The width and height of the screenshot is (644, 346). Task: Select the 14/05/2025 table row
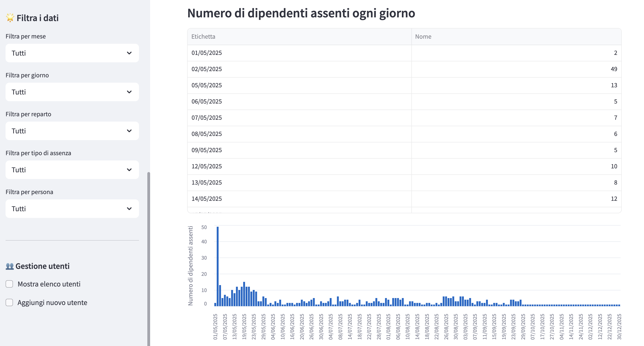pos(206,199)
